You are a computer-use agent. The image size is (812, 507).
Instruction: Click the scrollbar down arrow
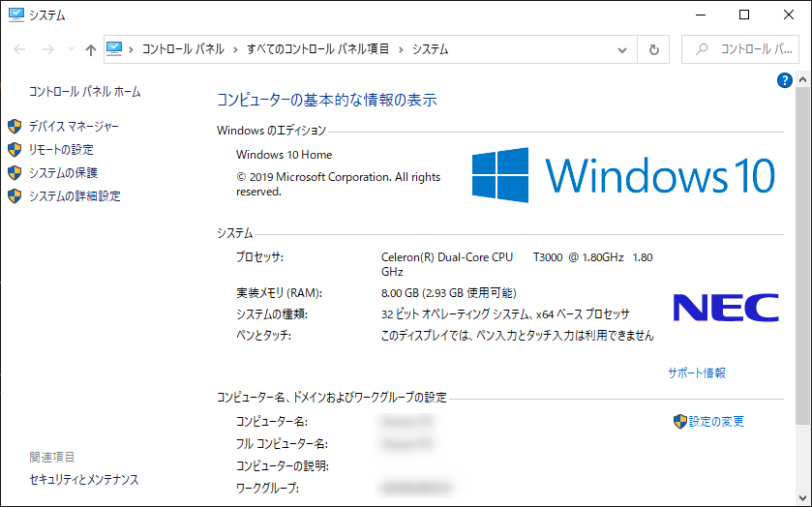[802, 497]
